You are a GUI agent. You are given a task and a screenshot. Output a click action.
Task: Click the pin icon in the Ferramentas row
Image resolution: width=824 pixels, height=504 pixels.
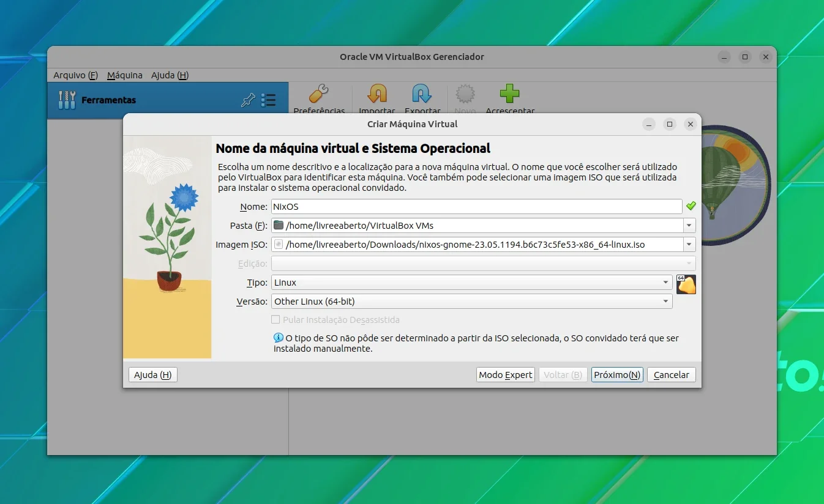tap(248, 100)
